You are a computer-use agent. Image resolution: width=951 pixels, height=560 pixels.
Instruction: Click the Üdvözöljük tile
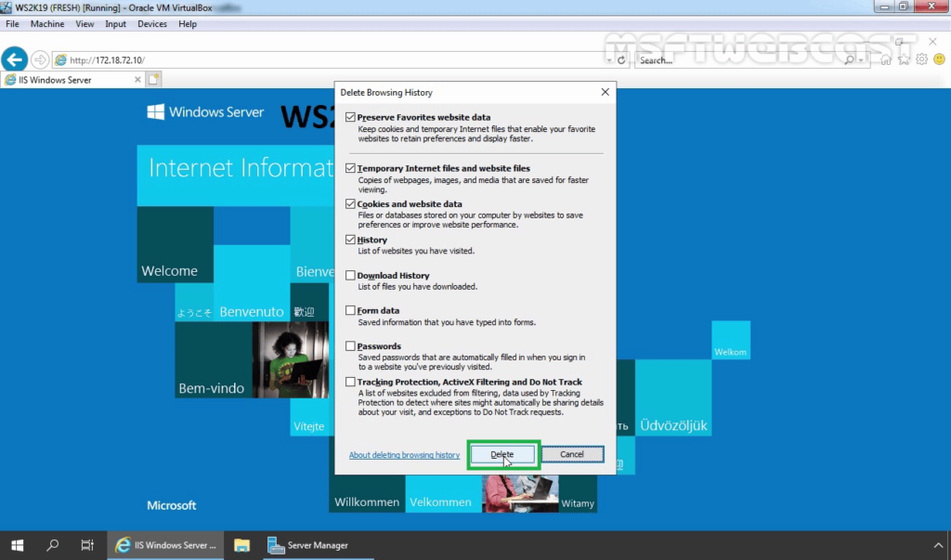click(x=673, y=397)
